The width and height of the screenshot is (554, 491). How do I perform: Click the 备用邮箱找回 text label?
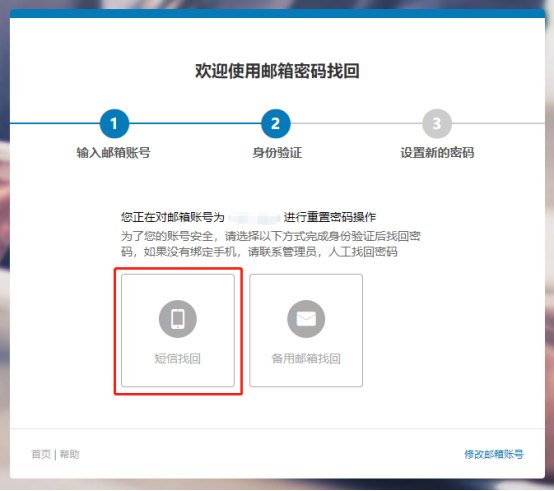(x=306, y=359)
